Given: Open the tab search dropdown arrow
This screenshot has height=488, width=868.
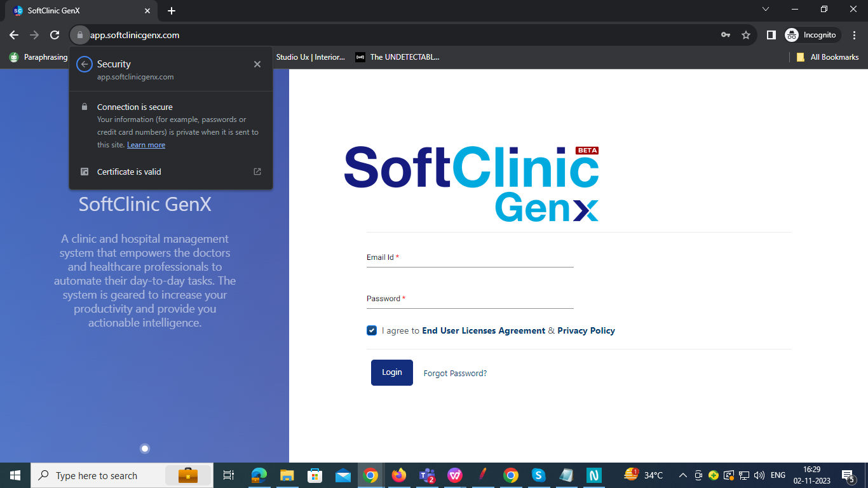Looking at the screenshot, I should point(766,10).
